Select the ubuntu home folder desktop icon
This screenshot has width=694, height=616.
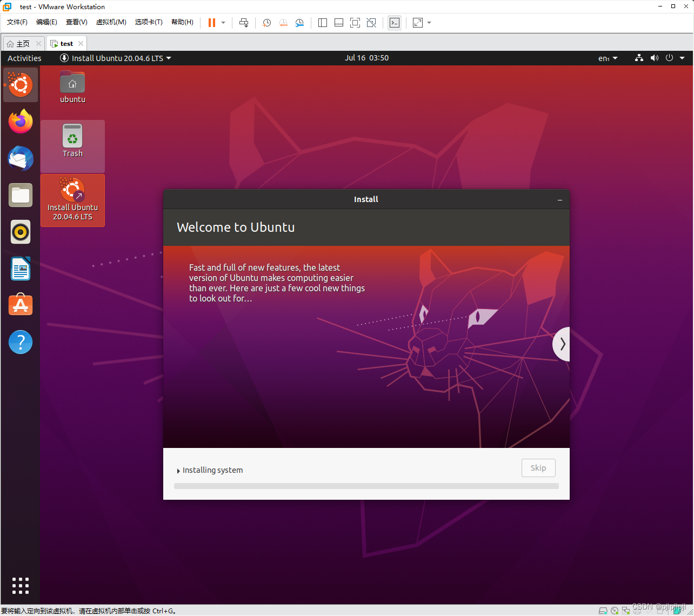72,86
